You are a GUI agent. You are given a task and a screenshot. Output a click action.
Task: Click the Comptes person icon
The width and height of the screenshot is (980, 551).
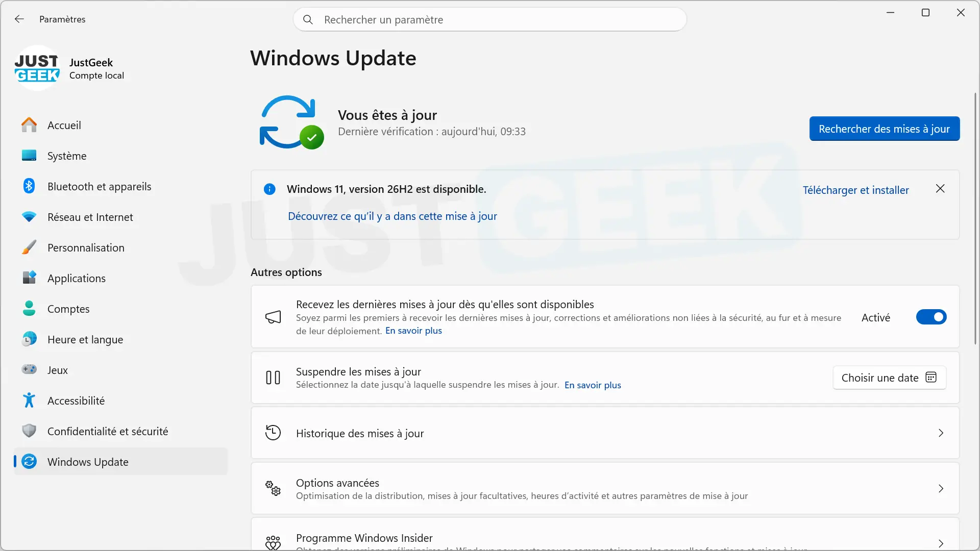pos(29,309)
